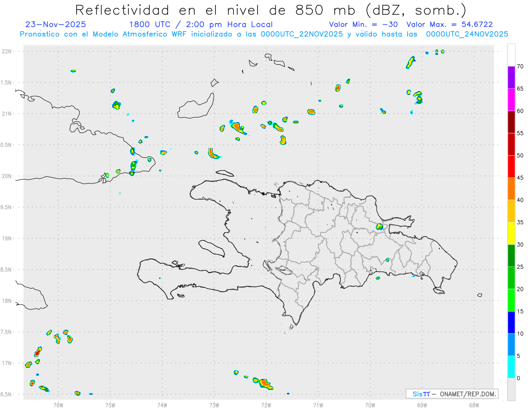This screenshot has height=411, width=532.
Task: Click the color bar label '55'
Action: 520,133
